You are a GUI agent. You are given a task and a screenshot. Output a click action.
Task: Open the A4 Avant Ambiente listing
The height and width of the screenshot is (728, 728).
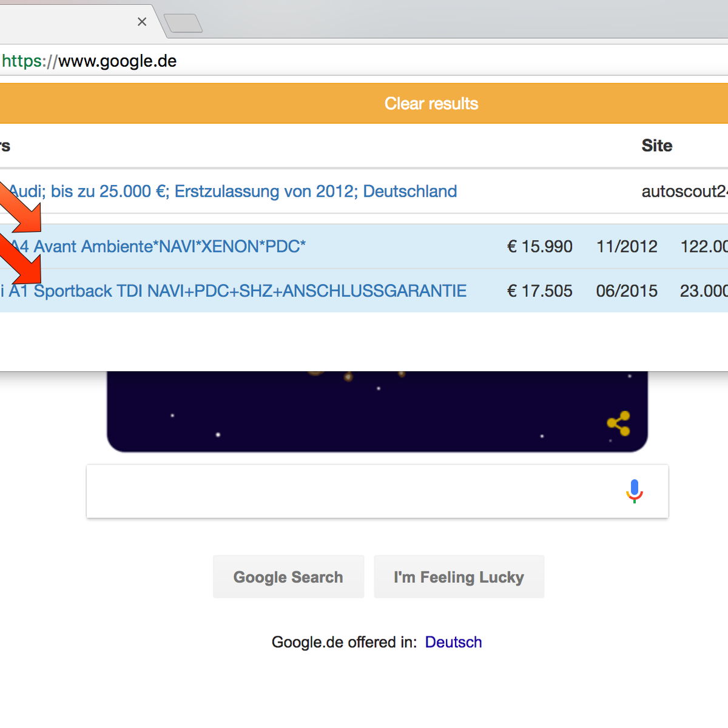pyautogui.click(x=158, y=246)
